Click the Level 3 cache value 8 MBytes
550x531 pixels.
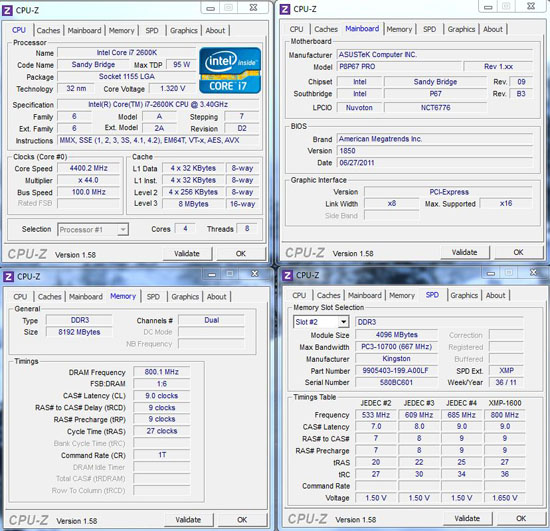(193, 204)
